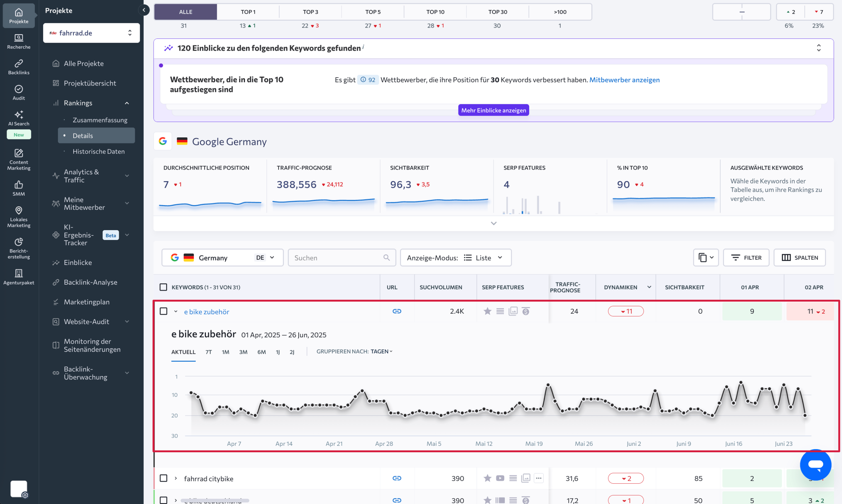Click Suchen keyword search field

(x=342, y=257)
